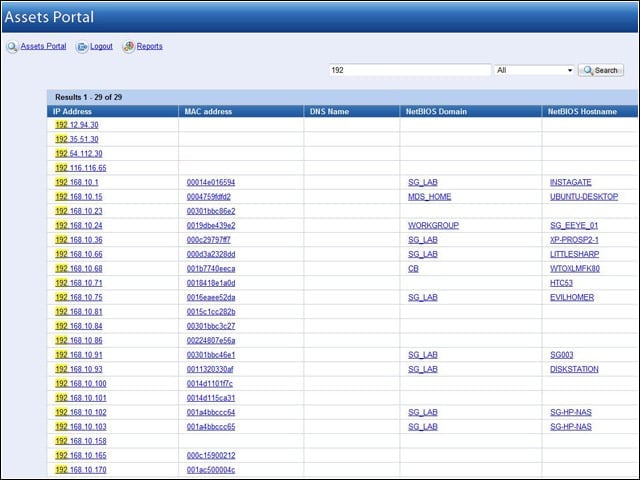Screen dimensions: 640x480
Task: Open IP address 192.168.10.24
Action: (x=79, y=225)
